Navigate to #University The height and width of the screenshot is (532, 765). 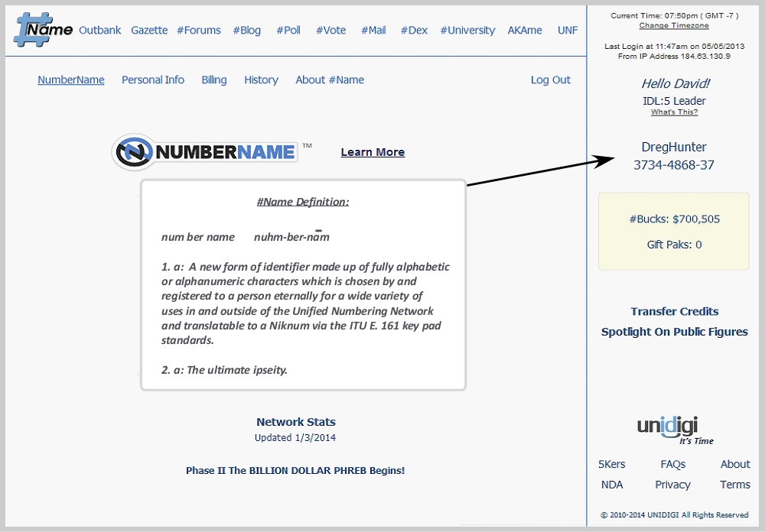pyautogui.click(x=467, y=31)
